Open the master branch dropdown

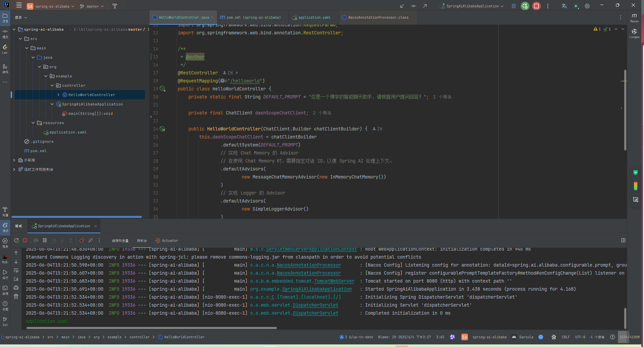point(92,6)
